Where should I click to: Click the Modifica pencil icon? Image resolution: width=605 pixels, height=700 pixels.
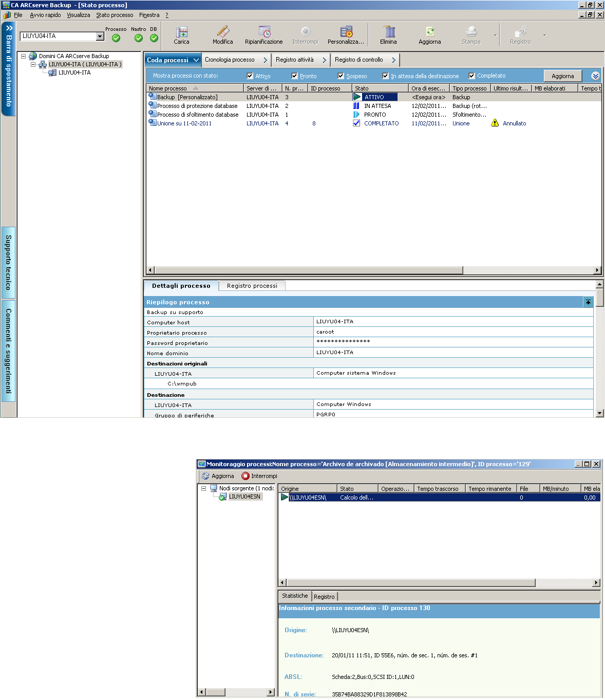pyautogui.click(x=223, y=32)
